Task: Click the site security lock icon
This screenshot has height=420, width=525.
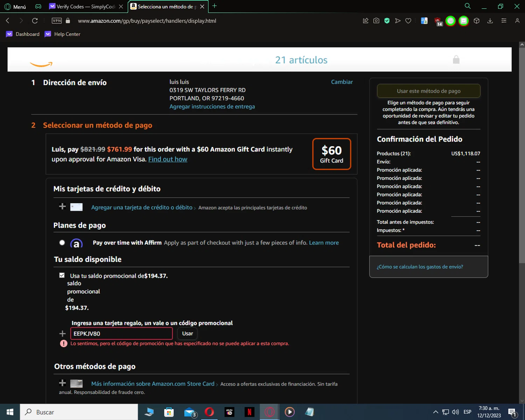Action: pyautogui.click(x=68, y=21)
